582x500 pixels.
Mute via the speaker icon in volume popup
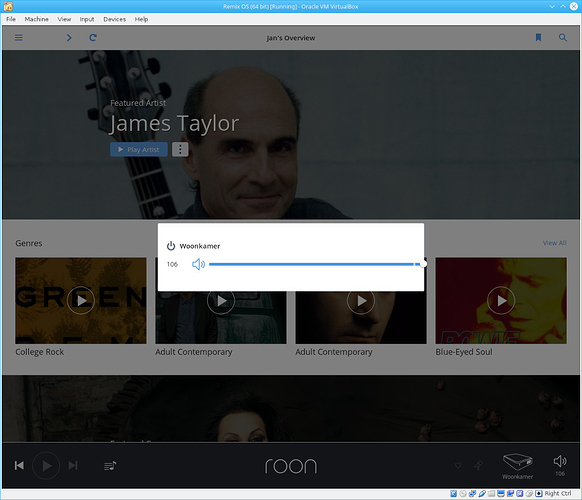(198, 264)
